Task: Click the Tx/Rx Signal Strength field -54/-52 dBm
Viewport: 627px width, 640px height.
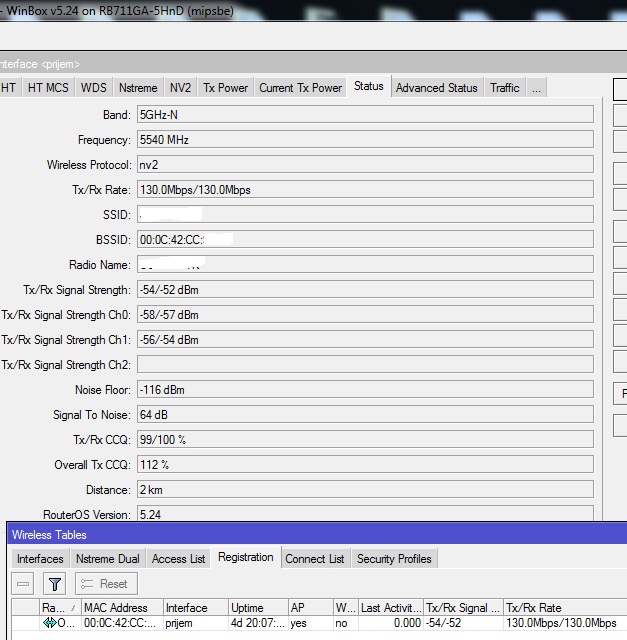Action: click(x=365, y=289)
